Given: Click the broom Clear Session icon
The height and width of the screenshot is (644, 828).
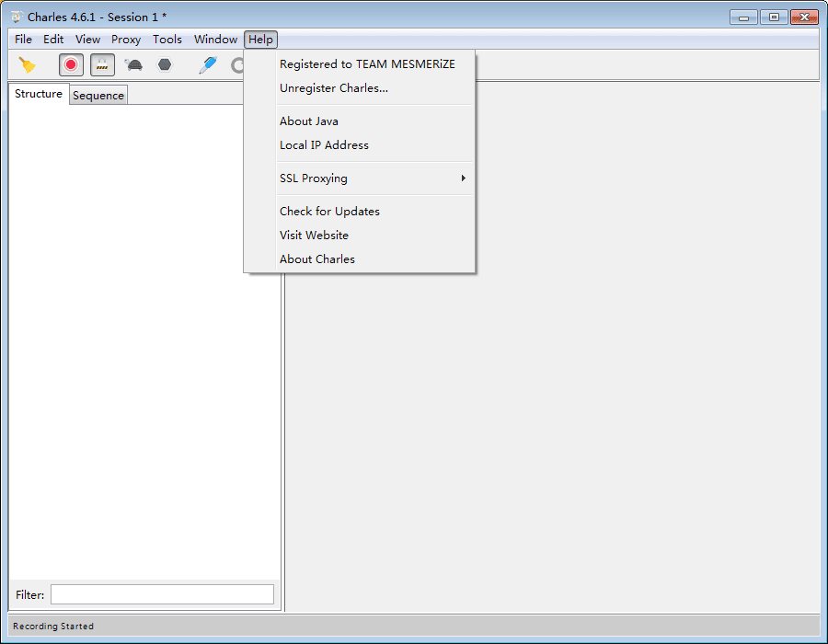Looking at the screenshot, I should (x=28, y=65).
